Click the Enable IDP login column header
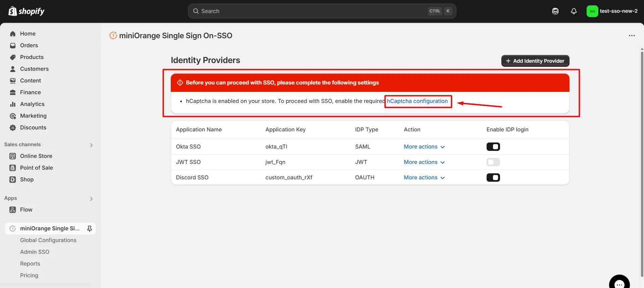 click(507, 129)
